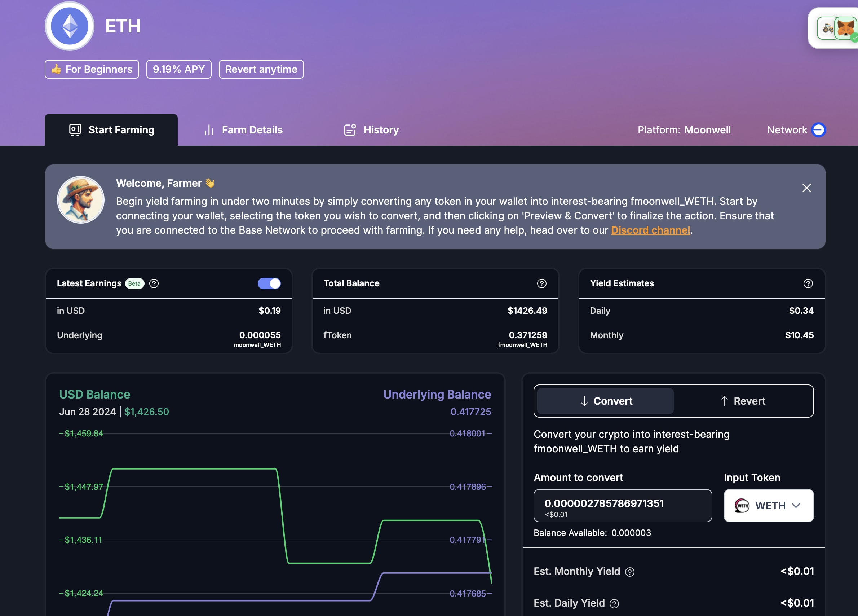Click Est. Monthly Yield info icon
Viewport: 858px width, 616px height.
629,572
